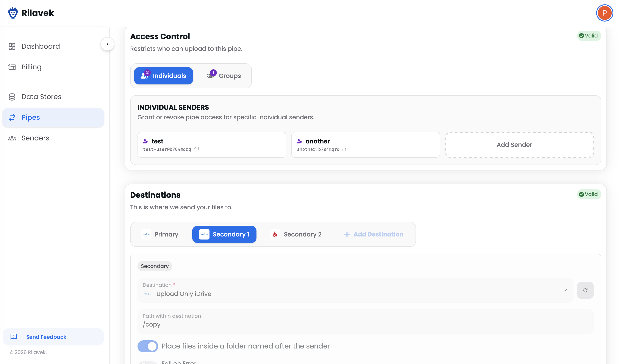The image size is (619, 364).
Task: Refresh the destination list
Action: 585,290
